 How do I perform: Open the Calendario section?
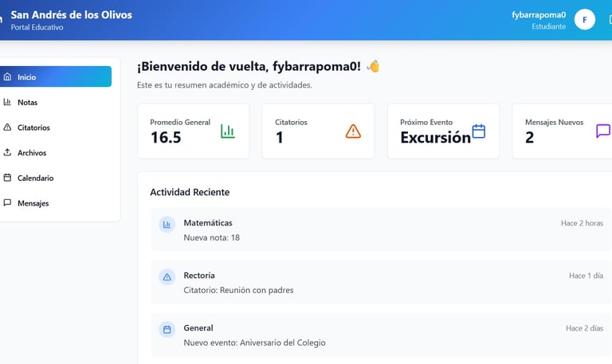click(56, 178)
